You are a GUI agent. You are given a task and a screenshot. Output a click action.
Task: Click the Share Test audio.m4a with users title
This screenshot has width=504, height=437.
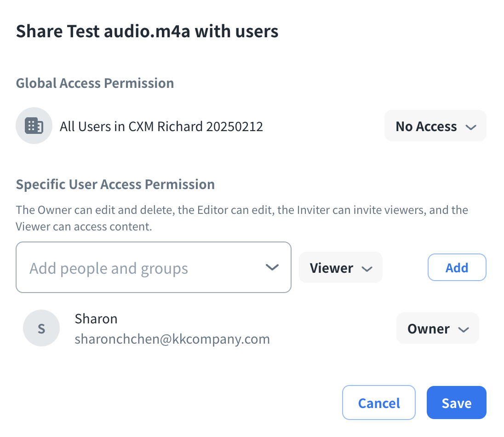[147, 31]
